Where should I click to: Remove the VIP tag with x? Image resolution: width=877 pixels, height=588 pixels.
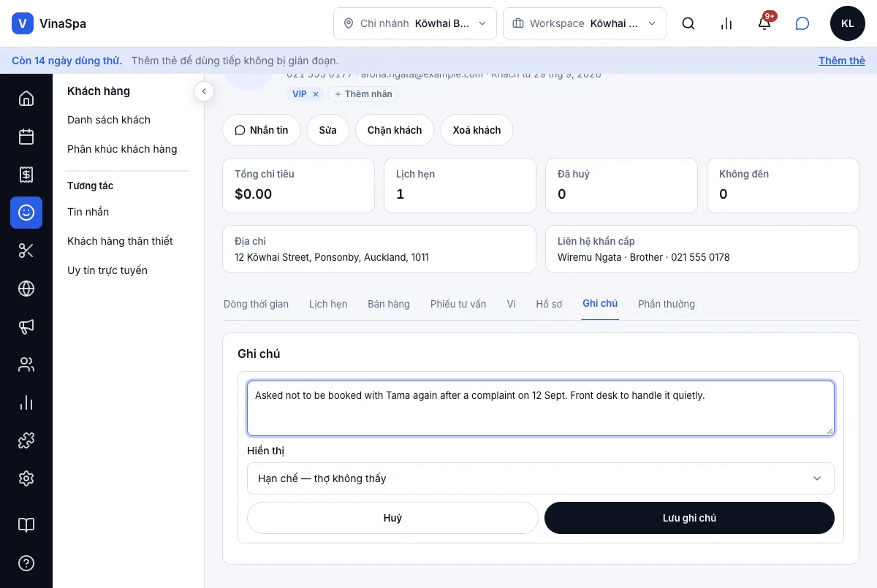coord(316,94)
